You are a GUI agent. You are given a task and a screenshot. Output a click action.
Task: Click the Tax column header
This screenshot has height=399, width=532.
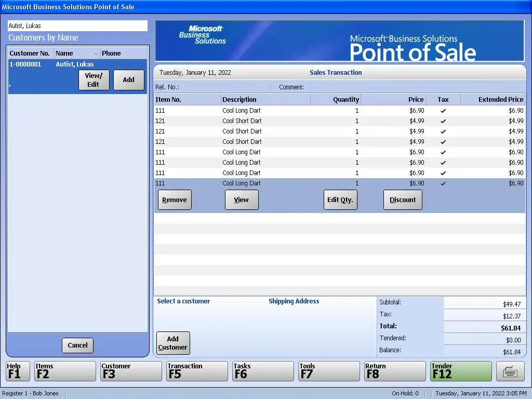point(443,99)
